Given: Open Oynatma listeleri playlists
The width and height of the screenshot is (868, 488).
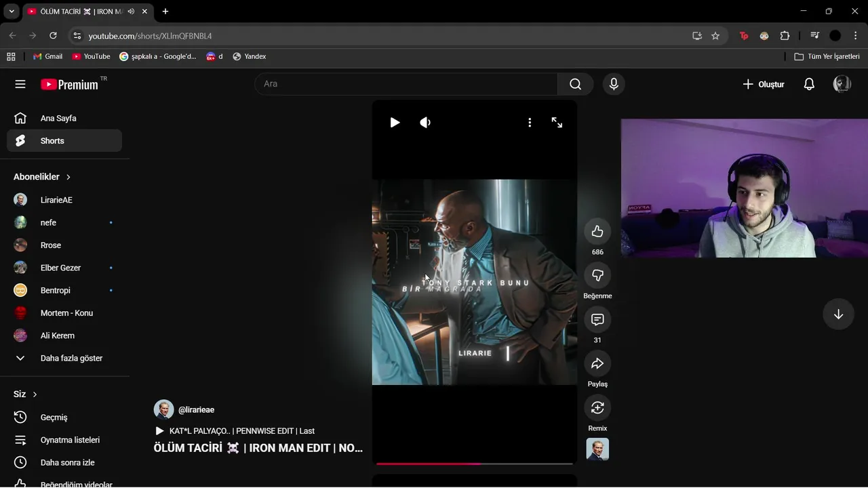Looking at the screenshot, I should pos(64,440).
